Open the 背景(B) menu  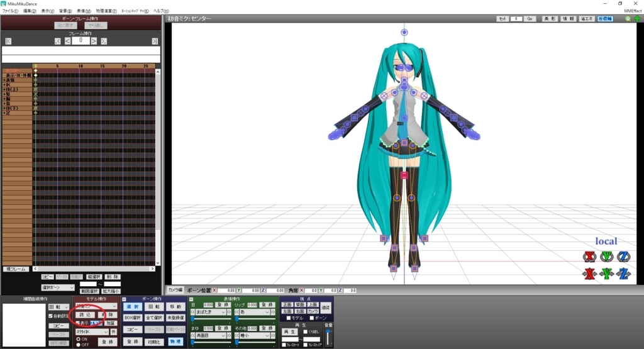[x=65, y=11]
